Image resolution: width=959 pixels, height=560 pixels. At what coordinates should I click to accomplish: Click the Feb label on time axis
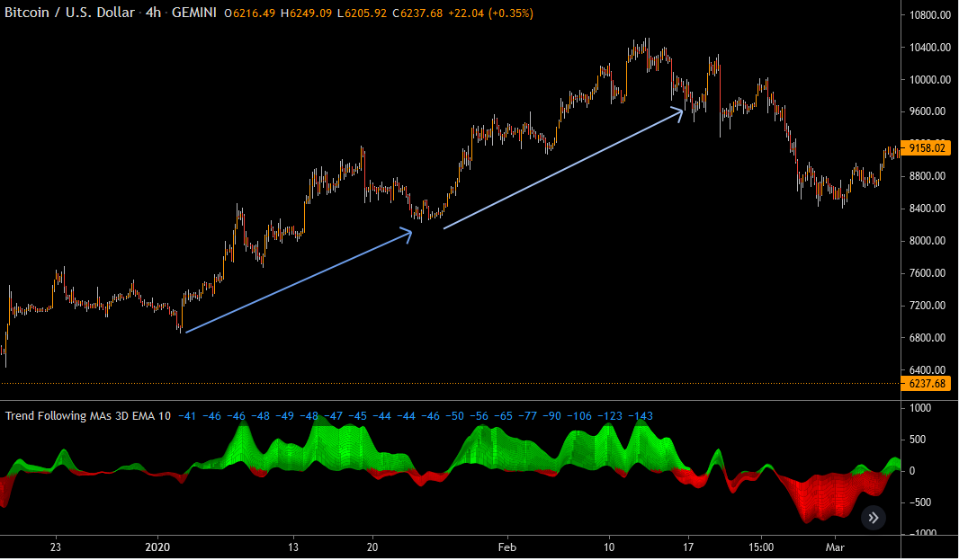(x=507, y=547)
